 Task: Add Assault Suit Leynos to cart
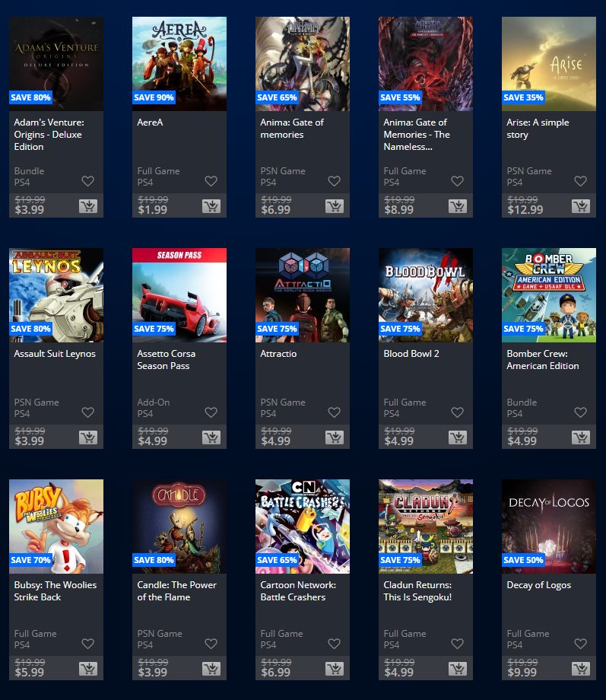(88, 437)
